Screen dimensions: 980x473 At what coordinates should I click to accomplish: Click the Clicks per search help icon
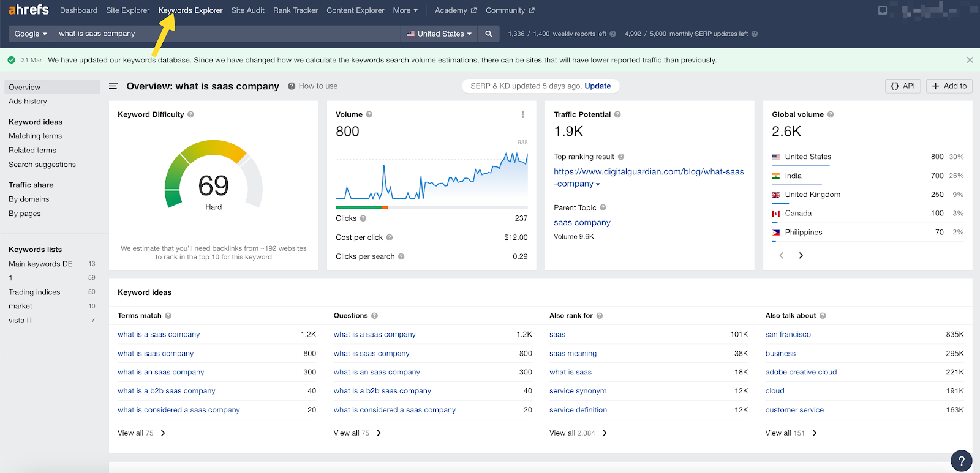click(401, 256)
